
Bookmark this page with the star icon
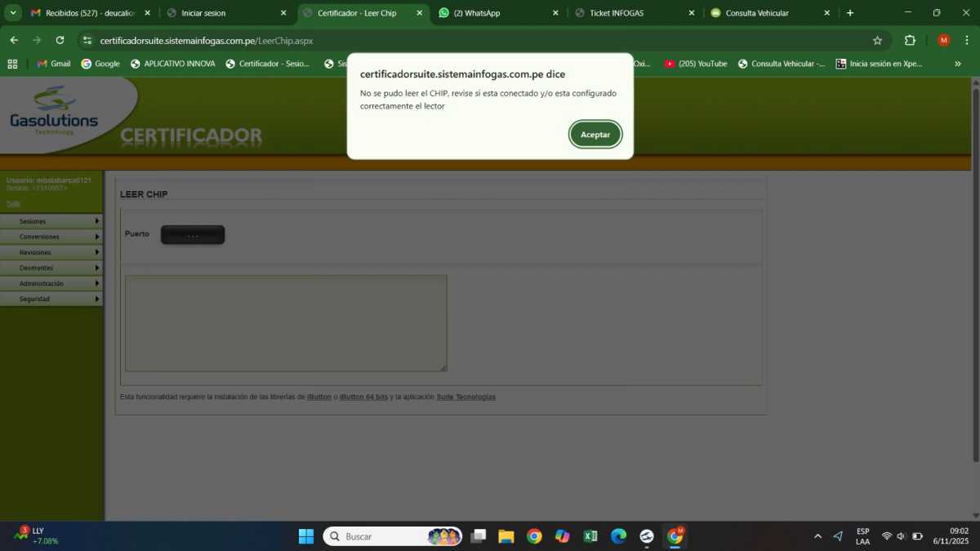click(x=877, y=40)
